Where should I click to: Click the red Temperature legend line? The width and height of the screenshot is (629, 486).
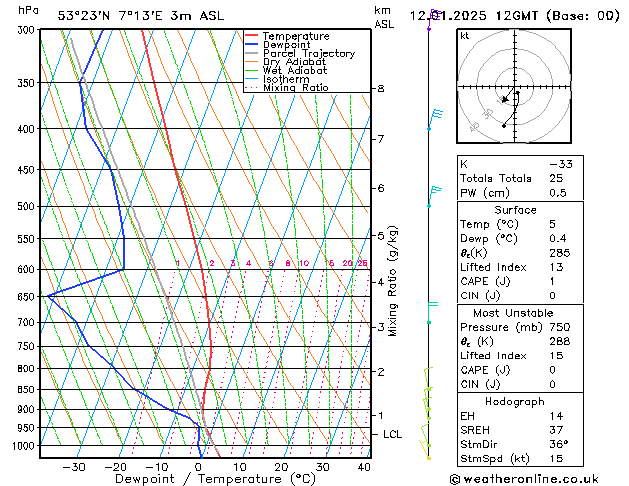[x=251, y=36]
